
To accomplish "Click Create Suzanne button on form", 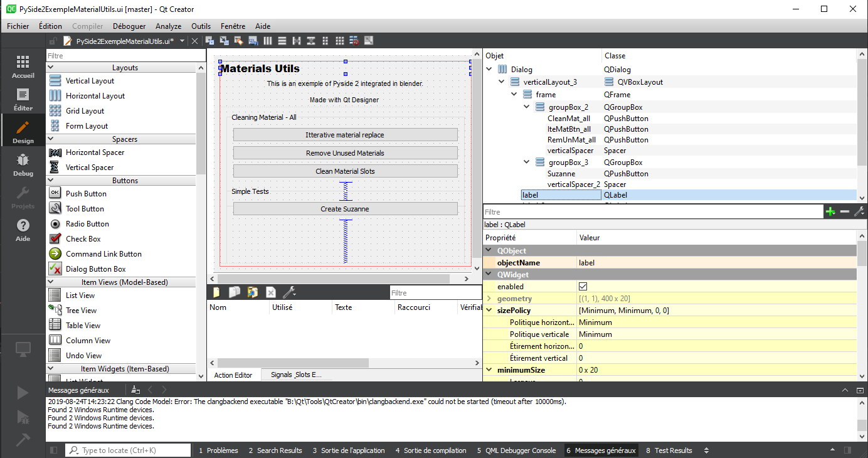I will (345, 209).
